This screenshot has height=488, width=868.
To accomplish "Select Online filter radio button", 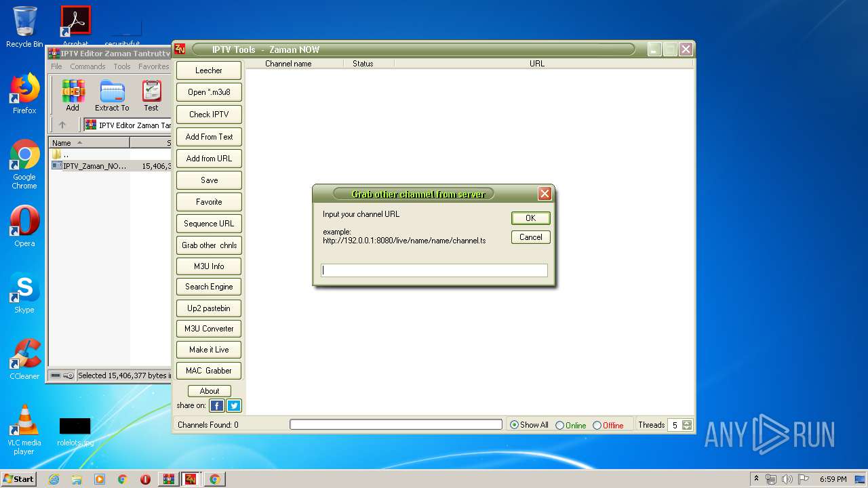I will [x=559, y=425].
